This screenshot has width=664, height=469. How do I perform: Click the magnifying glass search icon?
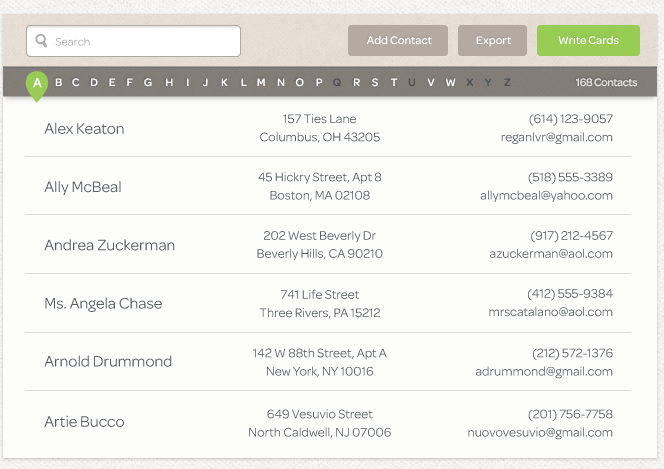click(x=41, y=41)
